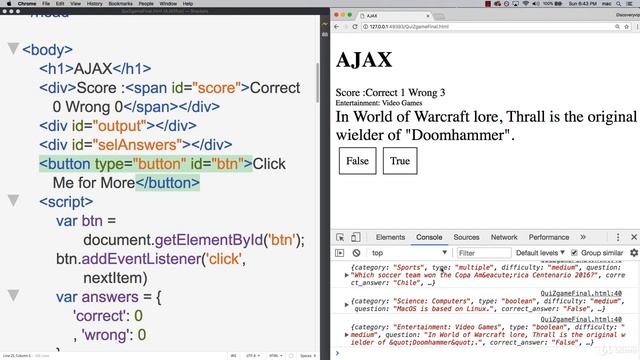Click the Time Machine icon in the menu bar

tap(507, 4)
